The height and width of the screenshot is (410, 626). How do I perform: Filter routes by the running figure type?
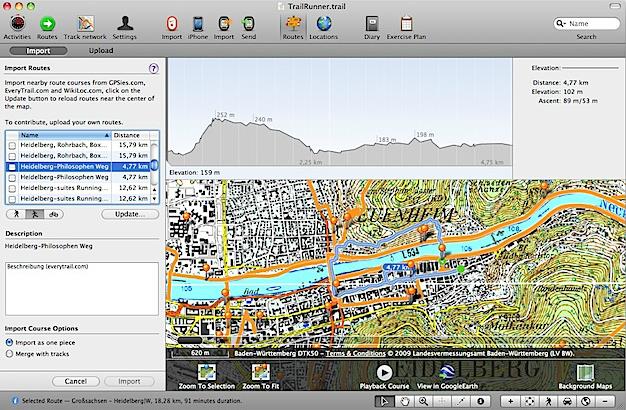coord(35,214)
